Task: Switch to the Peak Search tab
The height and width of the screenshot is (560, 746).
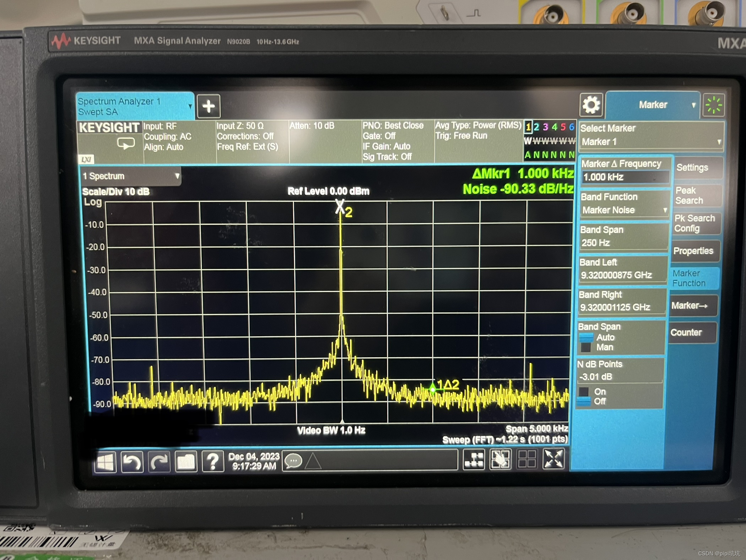Action: click(696, 196)
